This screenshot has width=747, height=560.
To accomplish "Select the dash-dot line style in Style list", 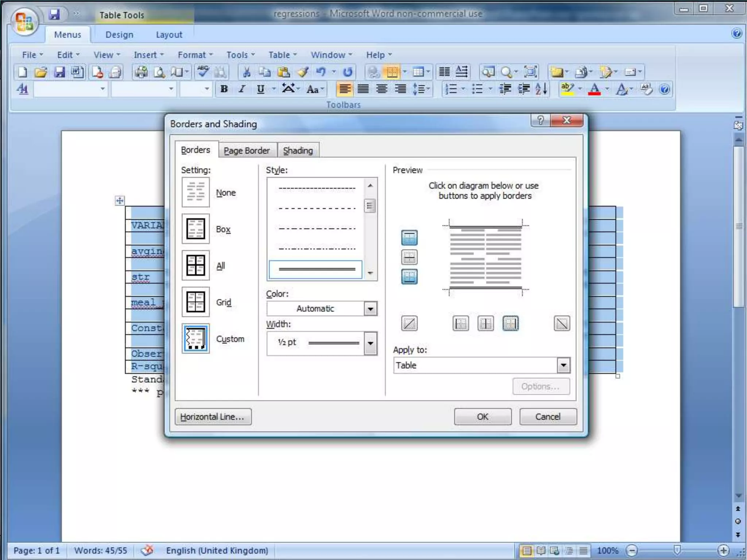I will (317, 229).
